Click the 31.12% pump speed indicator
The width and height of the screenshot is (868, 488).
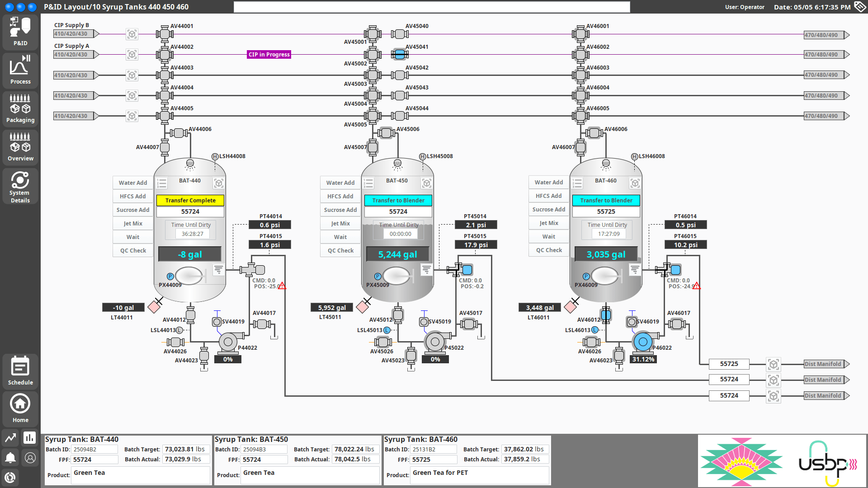[x=643, y=359]
